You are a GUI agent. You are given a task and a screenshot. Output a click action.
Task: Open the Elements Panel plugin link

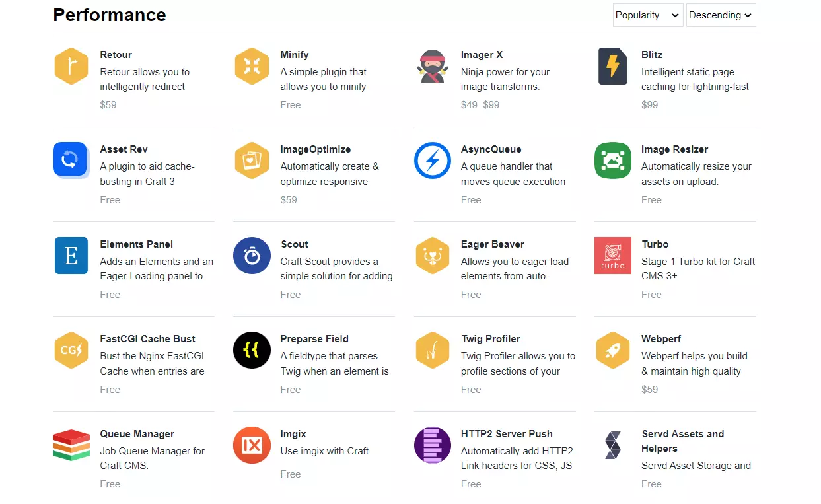[x=137, y=244]
